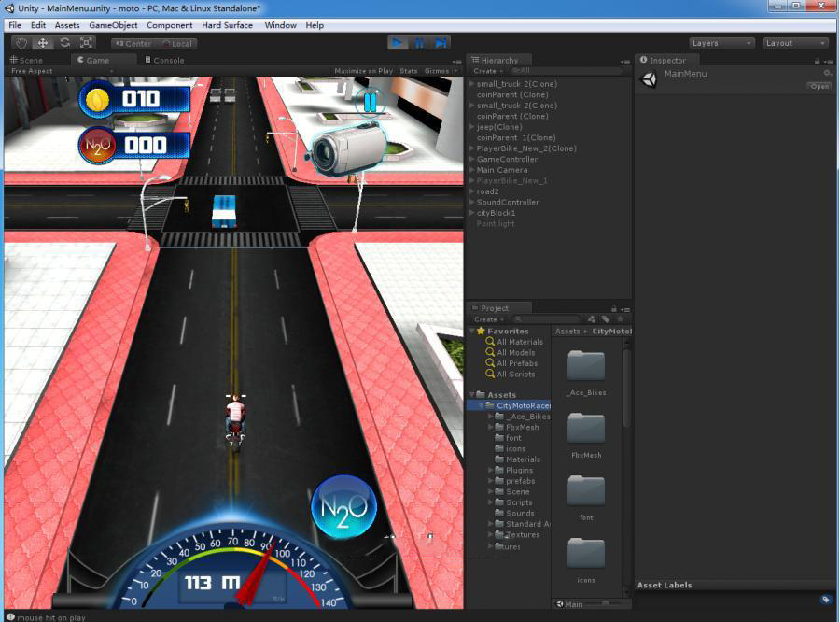
Task: Select the Rotate tool in toolbar
Action: [x=64, y=43]
